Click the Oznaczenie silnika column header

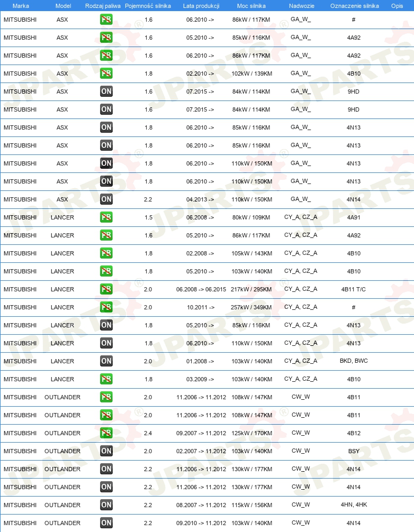[x=355, y=6]
